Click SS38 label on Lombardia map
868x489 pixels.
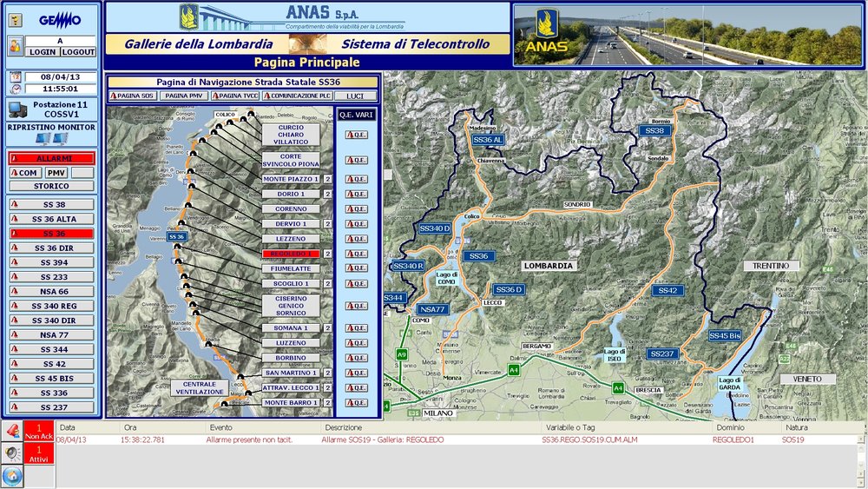(x=654, y=130)
